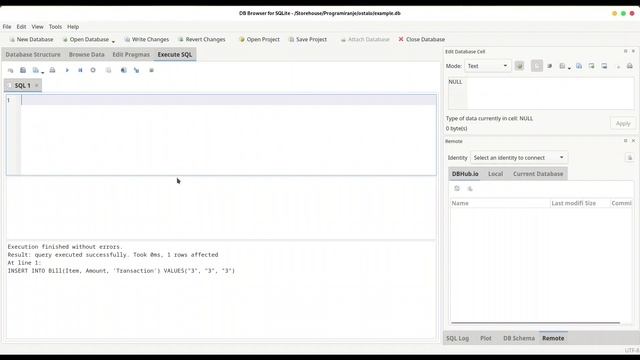This screenshot has width=640, height=360.
Task: Sort the remote list by Last modified
Action: pyautogui.click(x=567, y=203)
